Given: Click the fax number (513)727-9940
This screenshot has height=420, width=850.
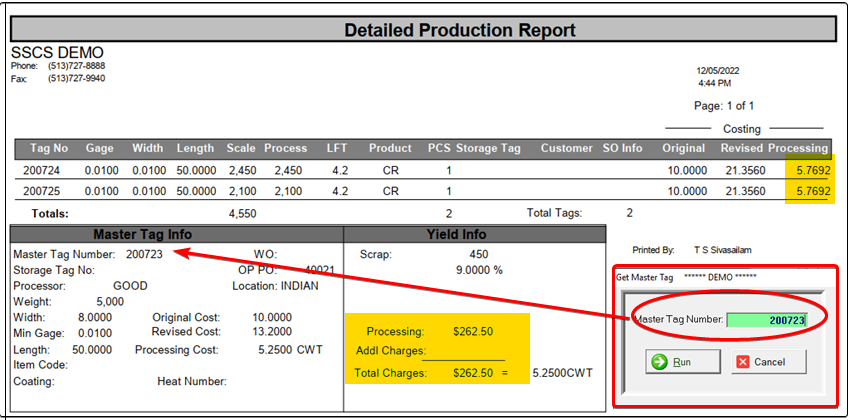Looking at the screenshot, I should pyautogui.click(x=76, y=79).
